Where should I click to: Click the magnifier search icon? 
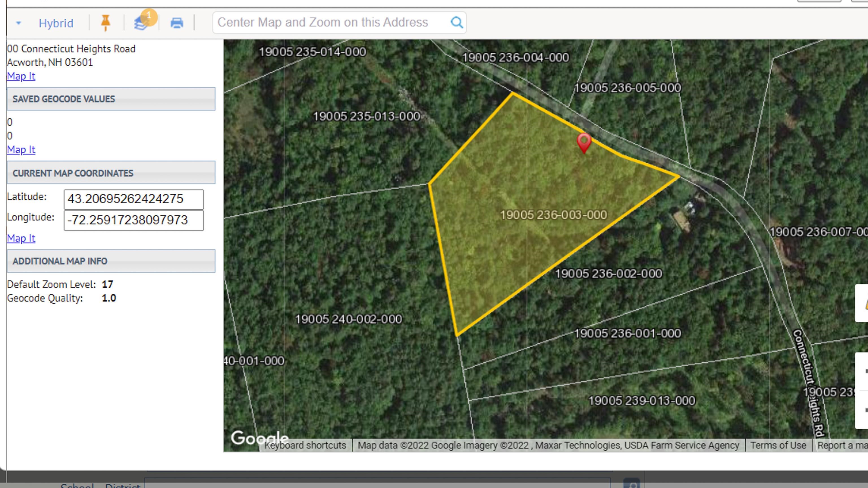(x=457, y=23)
